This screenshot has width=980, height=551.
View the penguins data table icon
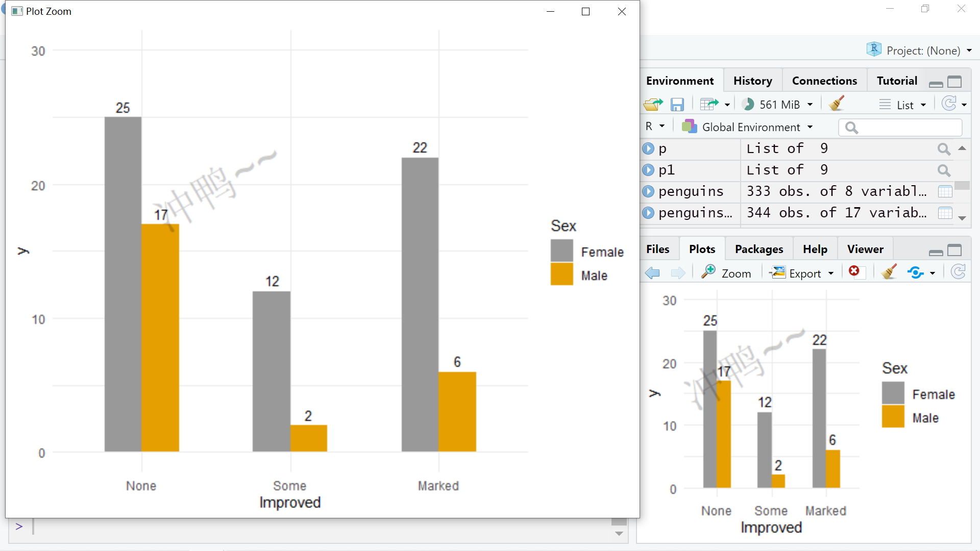point(945,191)
